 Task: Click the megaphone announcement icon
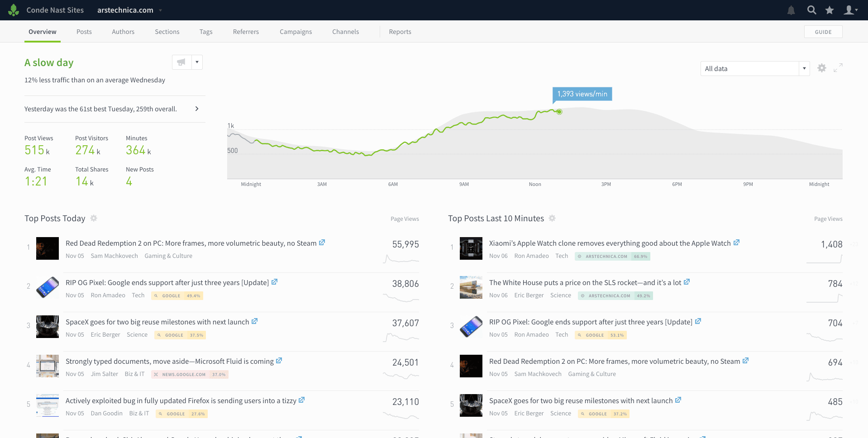click(181, 62)
